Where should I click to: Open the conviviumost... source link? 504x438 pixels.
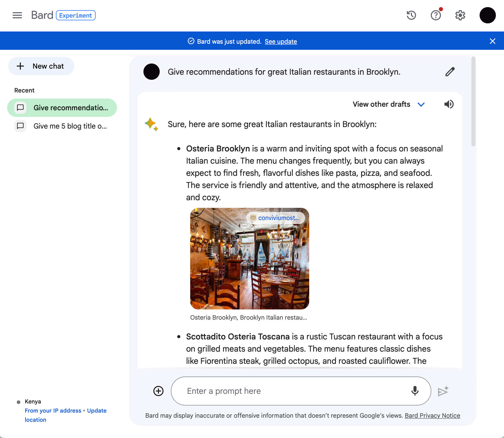pos(276,218)
